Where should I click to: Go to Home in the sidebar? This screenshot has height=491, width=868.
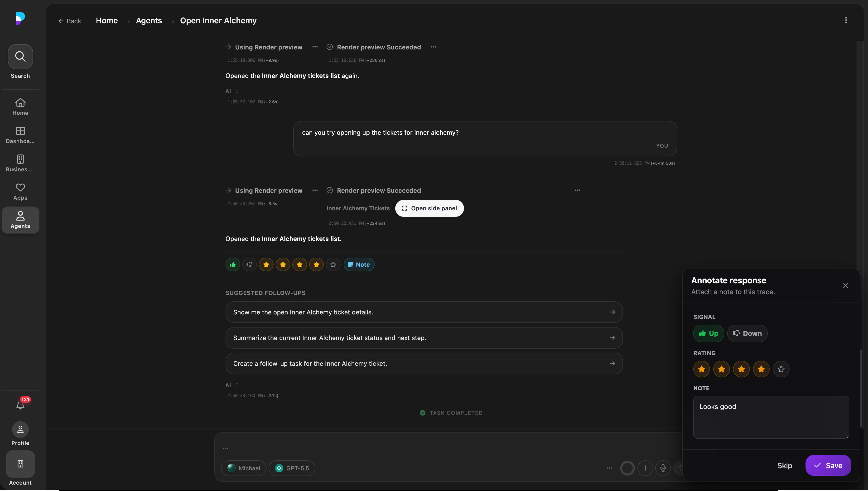pos(20,106)
